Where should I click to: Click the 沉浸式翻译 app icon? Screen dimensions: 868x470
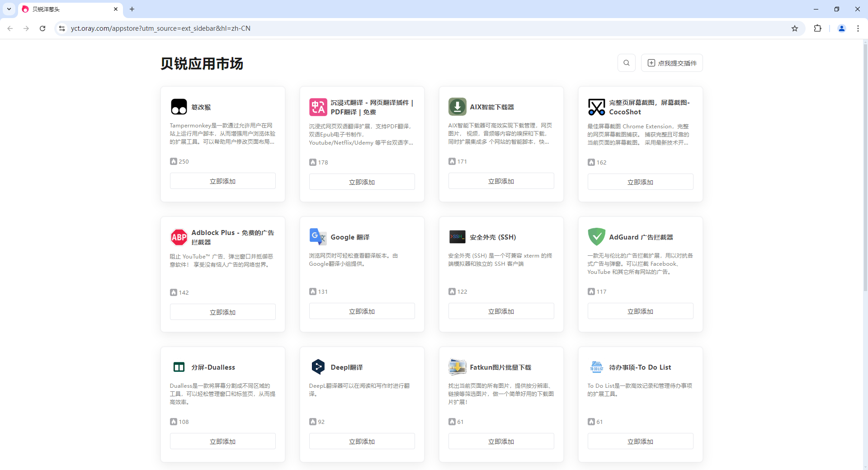click(318, 107)
